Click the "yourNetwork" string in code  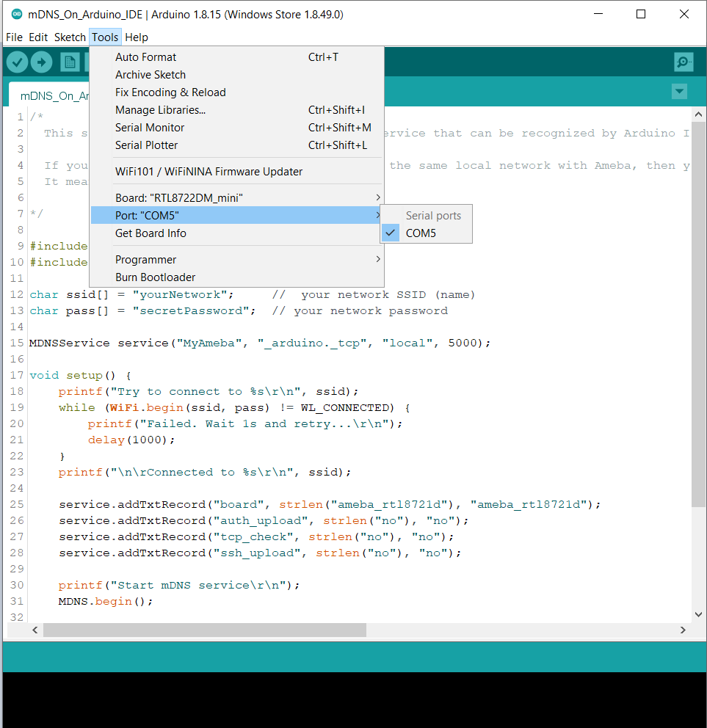click(180, 295)
